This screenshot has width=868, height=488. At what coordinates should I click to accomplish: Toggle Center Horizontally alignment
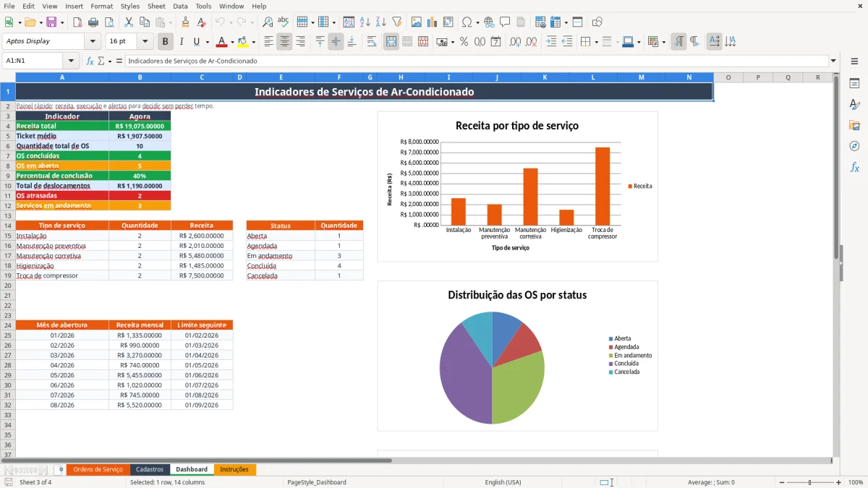[284, 41]
